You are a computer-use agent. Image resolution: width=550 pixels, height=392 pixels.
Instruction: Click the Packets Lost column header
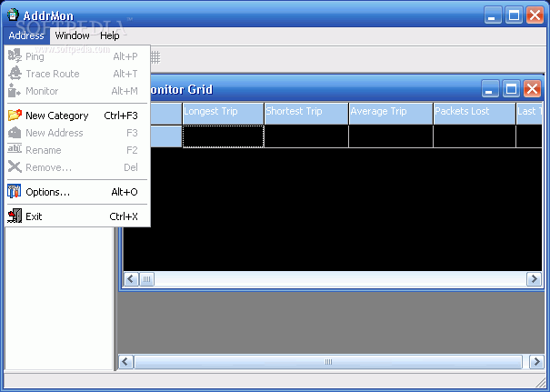pos(475,114)
